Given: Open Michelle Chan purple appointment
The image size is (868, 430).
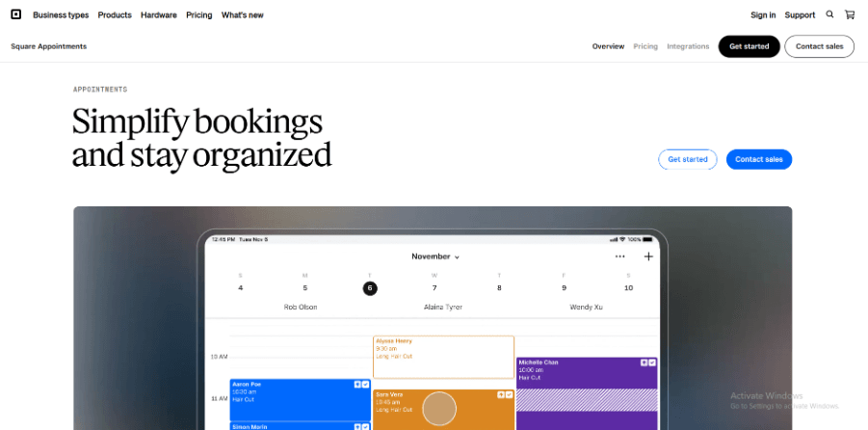Looking at the screenshot, I should point(587,393).
